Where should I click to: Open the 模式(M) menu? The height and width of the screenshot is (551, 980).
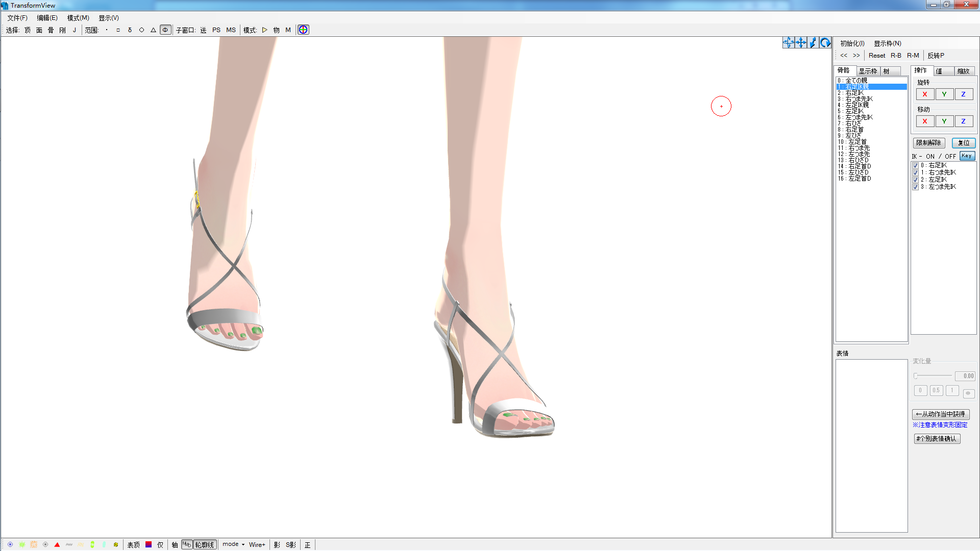click(x=78, y=18)
